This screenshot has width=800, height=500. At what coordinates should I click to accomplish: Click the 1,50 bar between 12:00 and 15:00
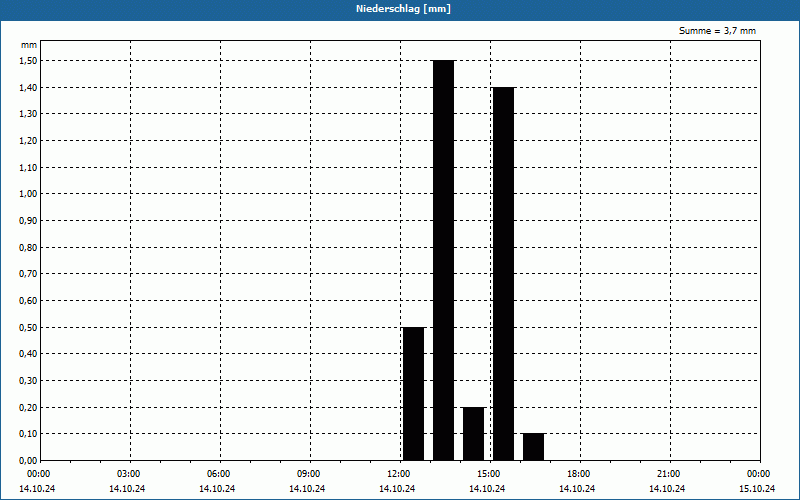[x=443, y=260]
